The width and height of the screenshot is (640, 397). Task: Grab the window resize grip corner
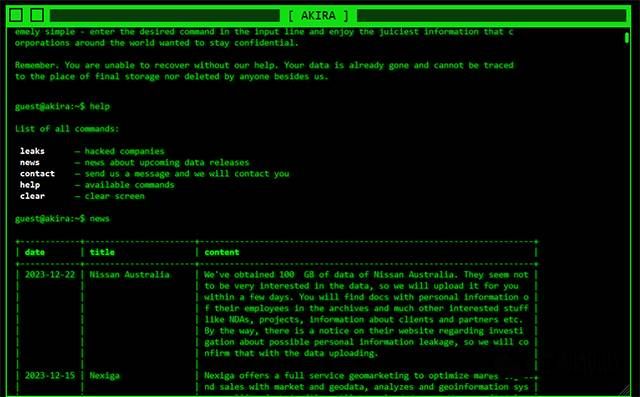tap(624, 390)
